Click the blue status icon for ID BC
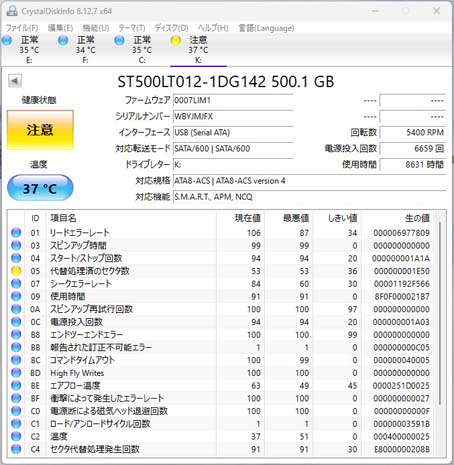454x465 pixels. click(16, 360)
